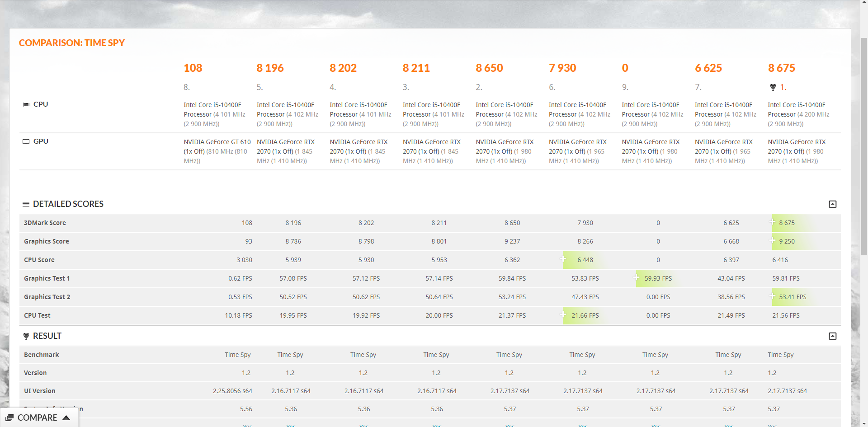The height and width of the screenshot is (427, 868).
Task: Click the 38.56 FPS Graphics Test 2 value
Action: (731, 297)
